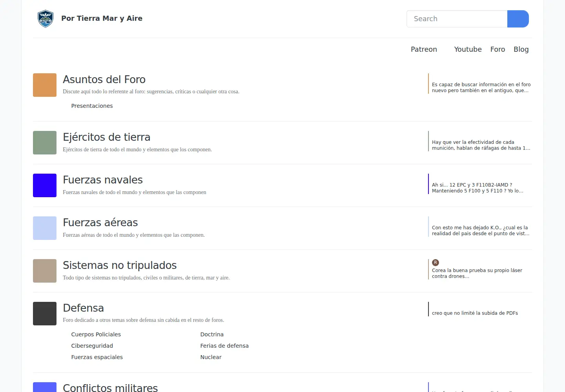The width and height of the screenshot is (565, 392).
Task: Click the green Ejércitos de tierra category square
Action: point(45,143)
